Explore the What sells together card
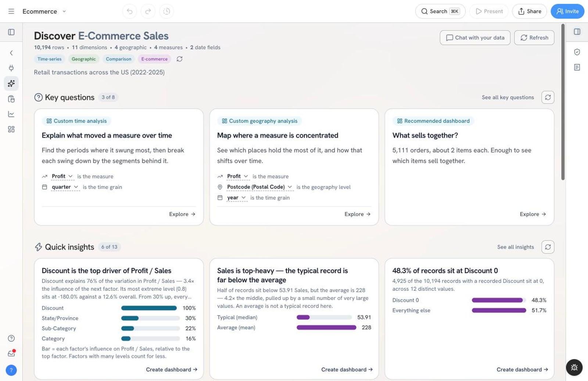The height and width of the screenshot is (381, 588). pyautogui.click(x=533, y=214)
